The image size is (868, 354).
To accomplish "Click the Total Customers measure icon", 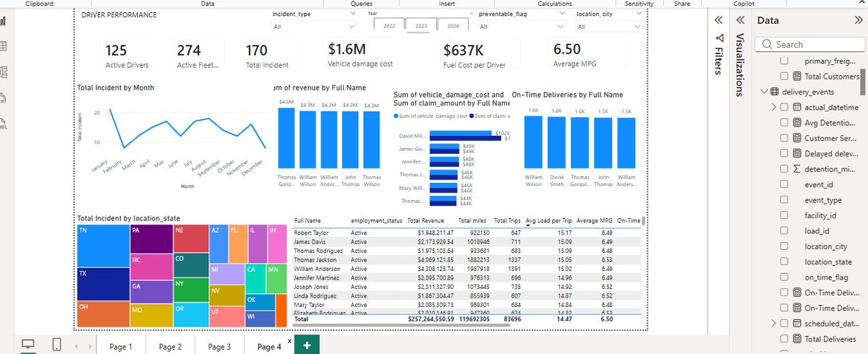I will (x=797, y=76).
